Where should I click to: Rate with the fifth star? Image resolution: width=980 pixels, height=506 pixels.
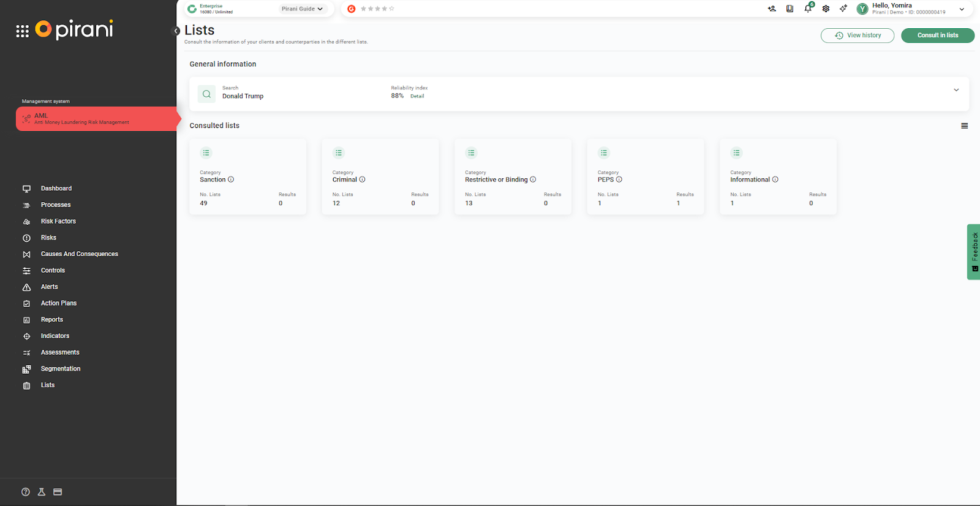tap(392, 9)
